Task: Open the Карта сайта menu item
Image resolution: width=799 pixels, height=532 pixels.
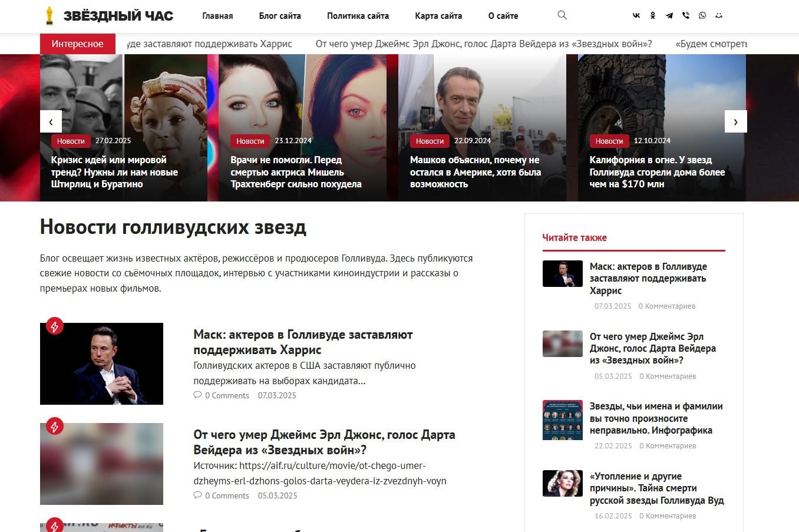Action: point(438,16)
